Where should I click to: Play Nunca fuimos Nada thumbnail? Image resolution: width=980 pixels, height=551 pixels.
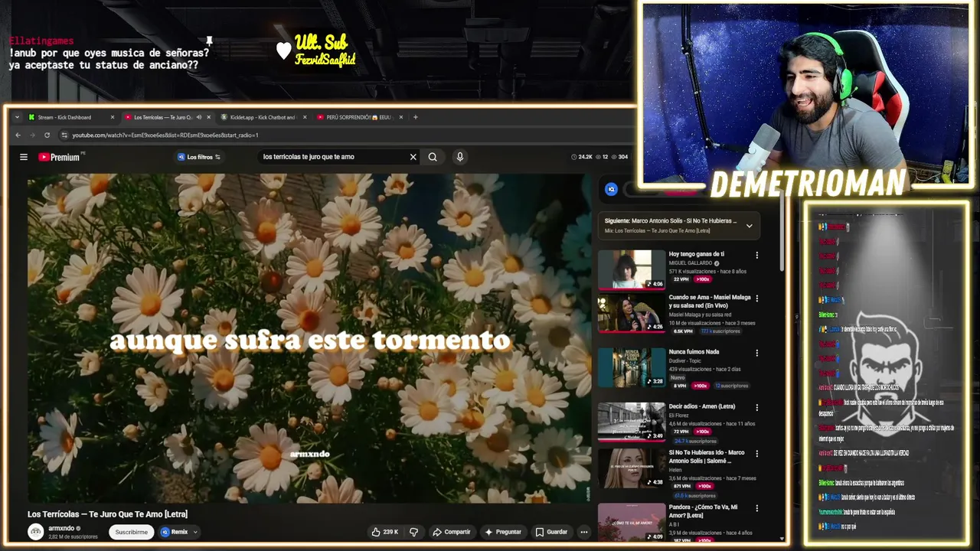(x=632, y=367)
